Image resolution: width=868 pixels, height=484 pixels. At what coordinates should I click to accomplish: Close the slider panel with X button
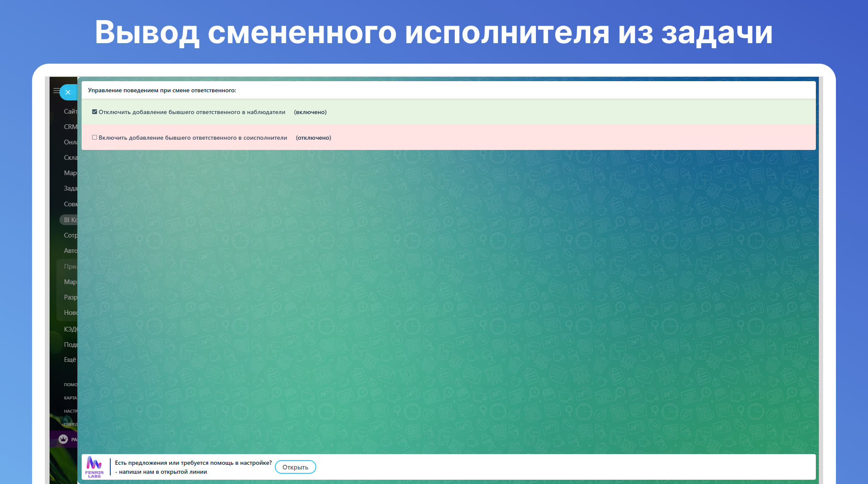pyautogui.click(x=68, y=92)
